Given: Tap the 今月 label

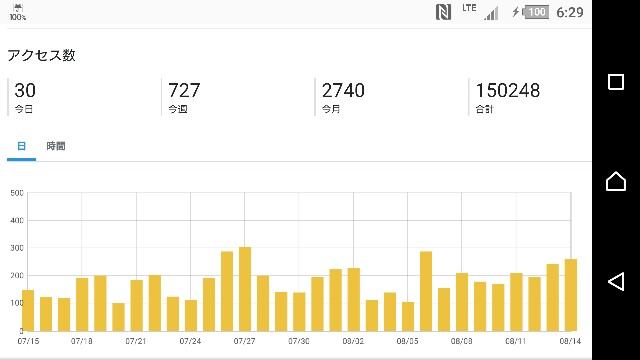Looking at the screenshot, I should coord(331,109).
